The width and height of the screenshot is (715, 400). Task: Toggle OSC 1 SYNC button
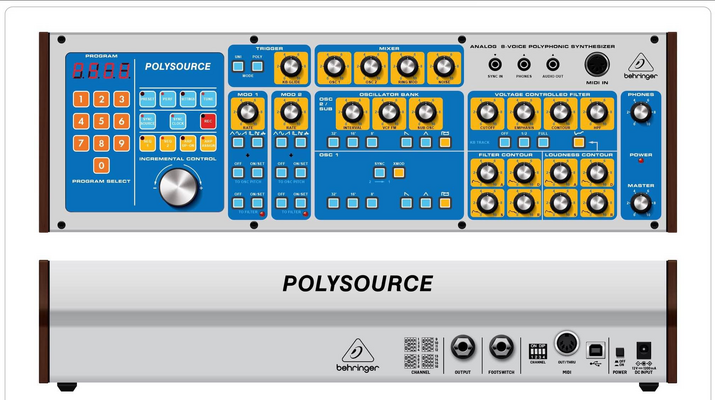click(x=379, y=173)
